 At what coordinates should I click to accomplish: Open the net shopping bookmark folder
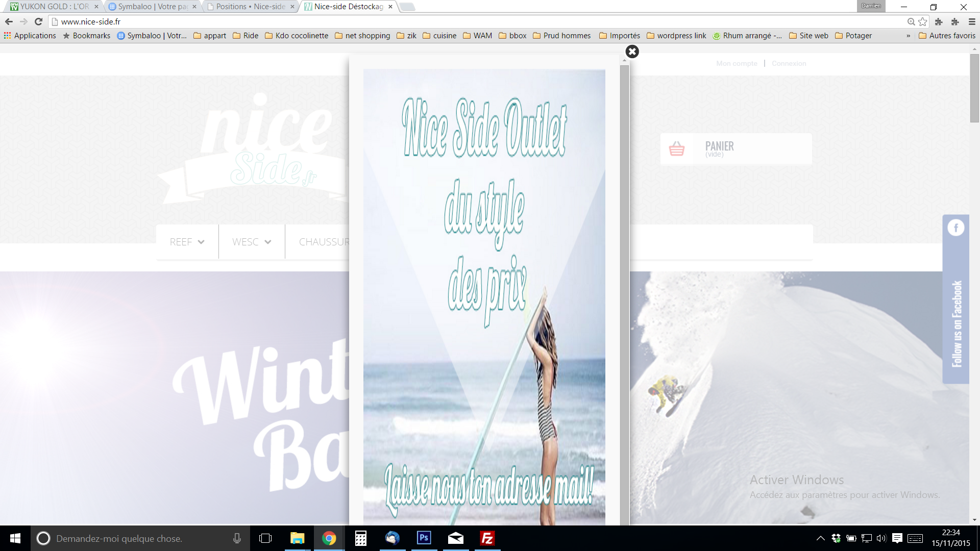[362, 36]
